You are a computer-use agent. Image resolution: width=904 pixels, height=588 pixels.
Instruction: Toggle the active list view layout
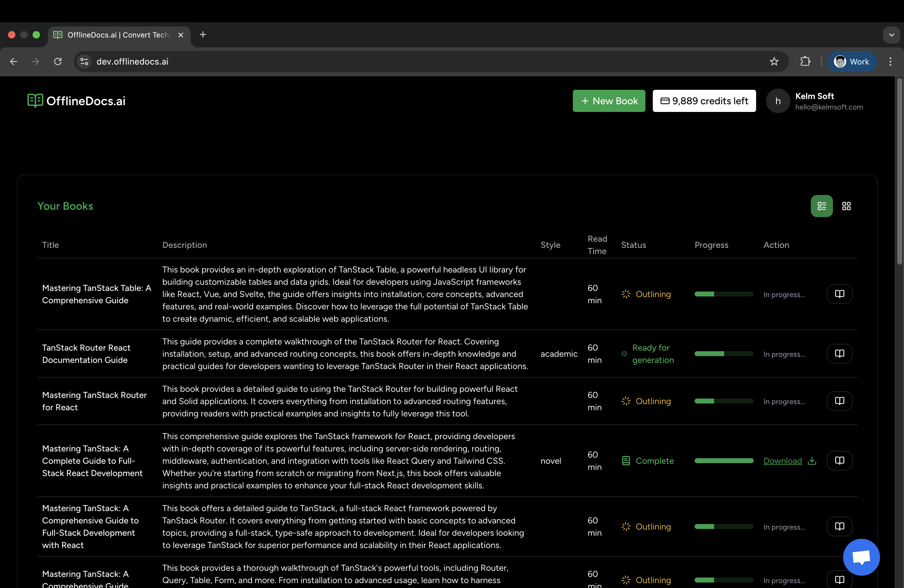pyautogui.click(x=822, y=206)
